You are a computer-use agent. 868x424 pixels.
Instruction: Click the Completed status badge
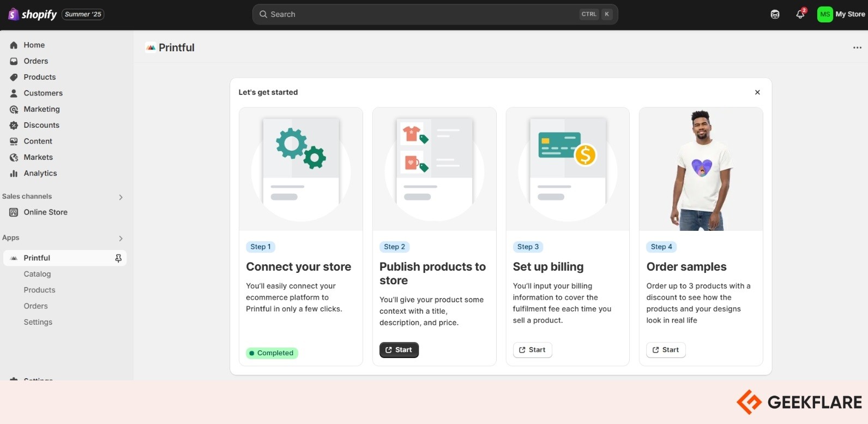tap(272, 353)
